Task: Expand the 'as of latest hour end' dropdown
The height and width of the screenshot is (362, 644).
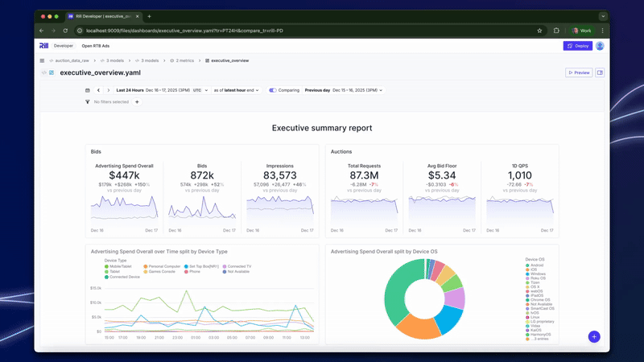Action: pos(236,90)
